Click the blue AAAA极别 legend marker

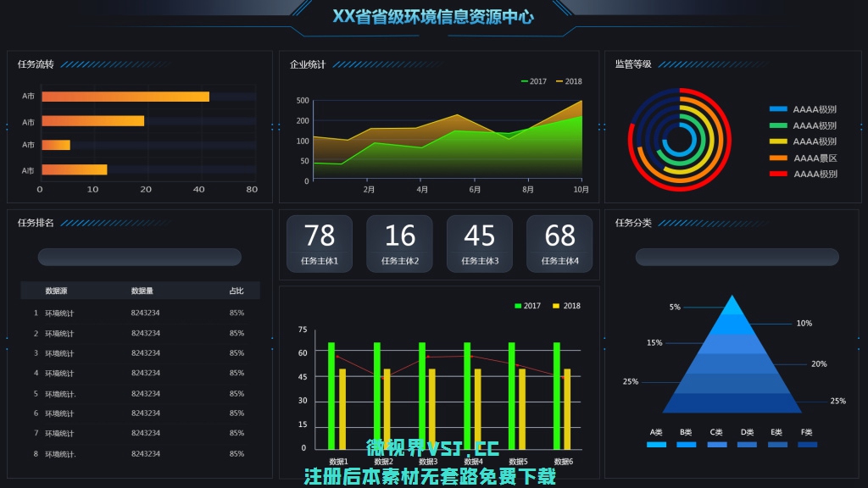click(778, 109)
